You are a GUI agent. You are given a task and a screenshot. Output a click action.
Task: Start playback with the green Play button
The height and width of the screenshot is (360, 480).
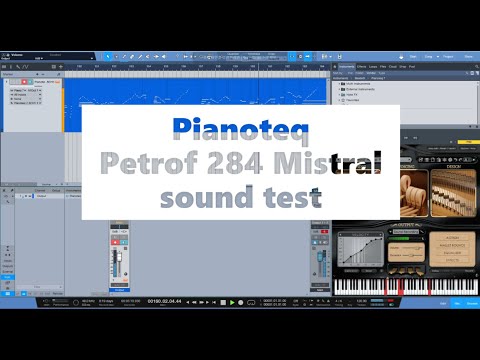pyautogui.click(x=232, y=302)
